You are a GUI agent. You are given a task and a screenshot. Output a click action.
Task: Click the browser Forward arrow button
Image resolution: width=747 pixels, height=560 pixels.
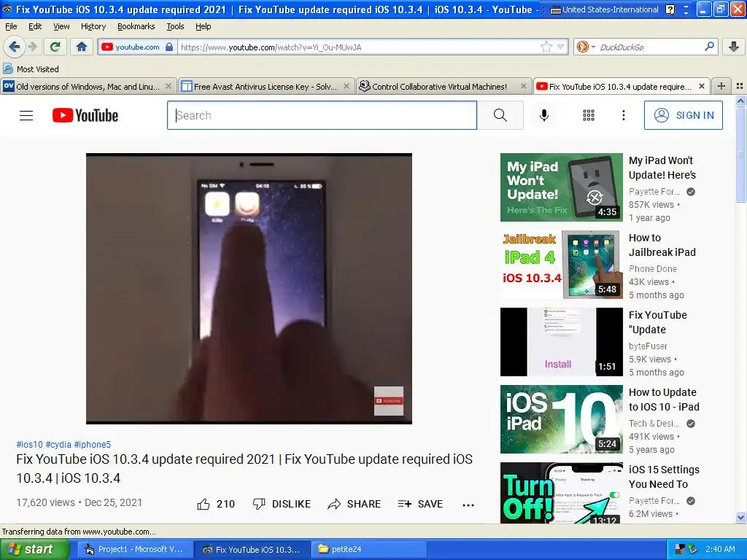point(32,47)
